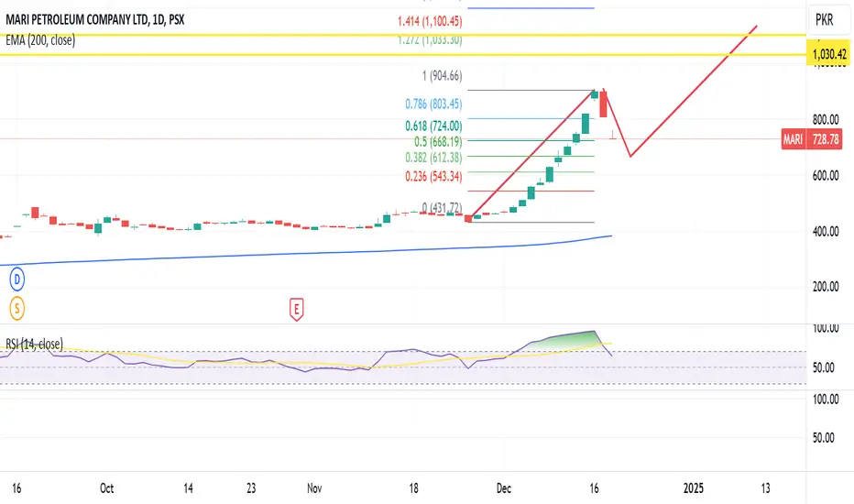Select the 0 (431.72) Fibonacci level
854x504 pixels.
[442, 208]
